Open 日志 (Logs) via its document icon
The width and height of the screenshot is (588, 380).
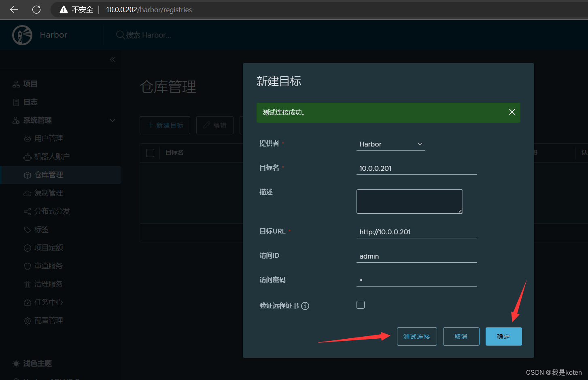pyautogui.click(x=16, y=102)
